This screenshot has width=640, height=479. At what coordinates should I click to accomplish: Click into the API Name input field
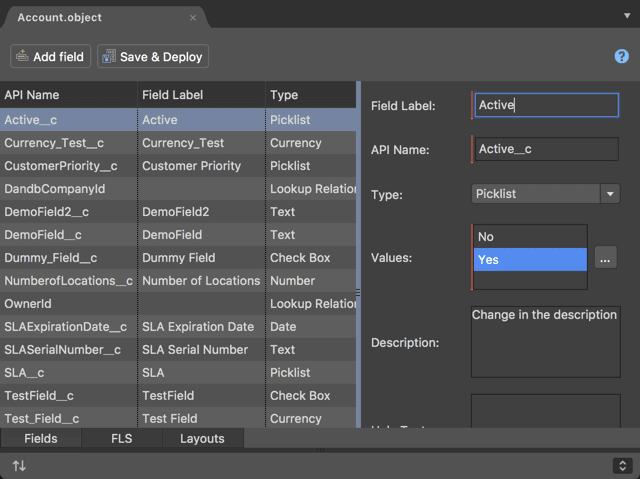tap(547, 149)
